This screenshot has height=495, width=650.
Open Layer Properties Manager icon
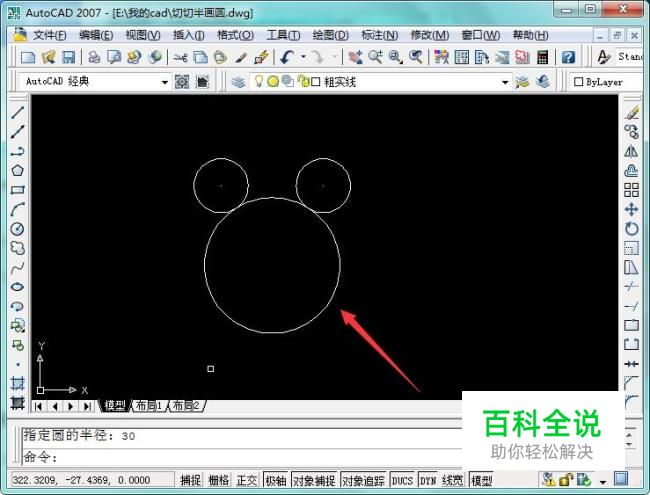(238, 82)
